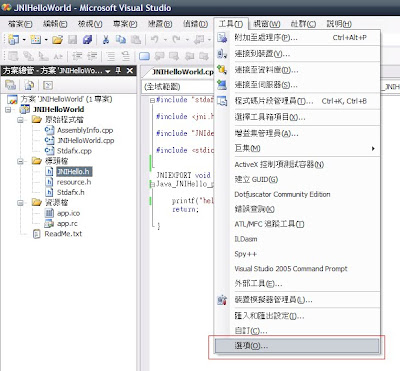Viewport: 400px width, 371px height.
Task: Collapse the 原始程式檔 folder
Action: pyautogui.click(x=20, y=120)
